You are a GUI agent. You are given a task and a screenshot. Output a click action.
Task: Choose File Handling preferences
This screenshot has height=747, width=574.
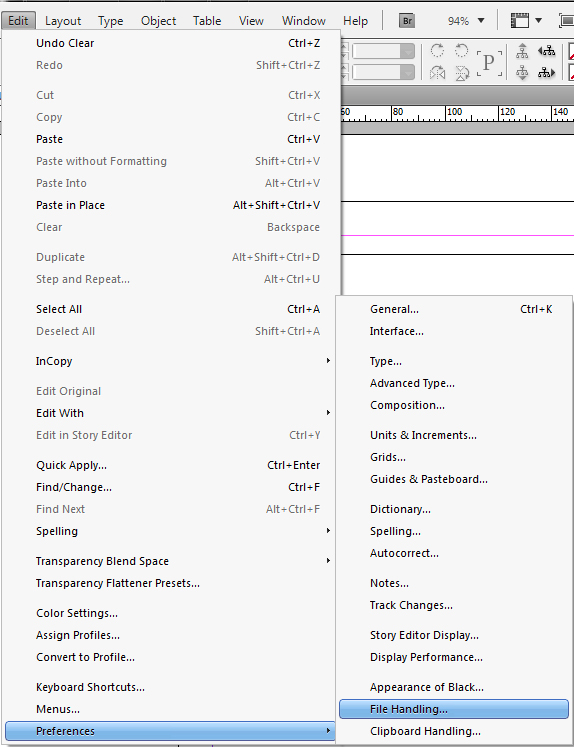pos(454,709)
